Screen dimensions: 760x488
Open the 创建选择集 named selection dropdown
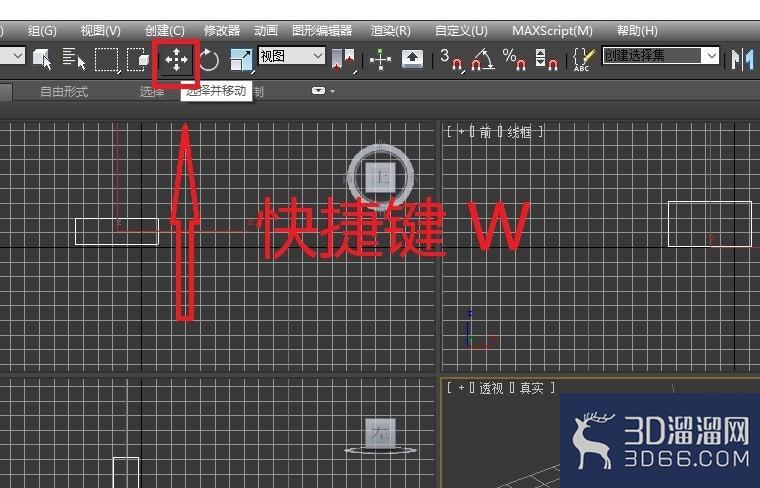[660, 56]
